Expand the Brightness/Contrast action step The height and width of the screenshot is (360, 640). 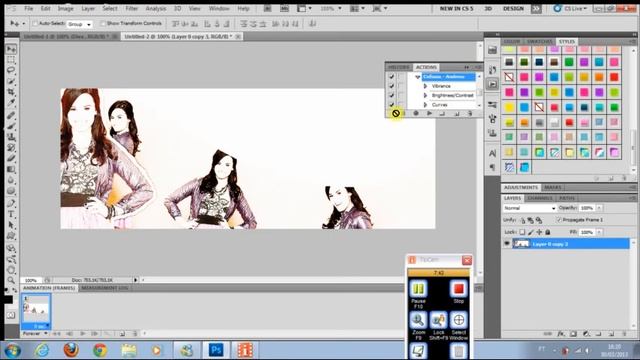point(425,96)
